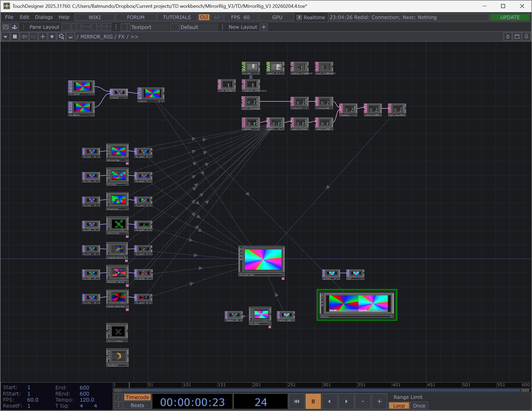
Task: Open the TUTORIALS link button
Action: tap(177, 17)
